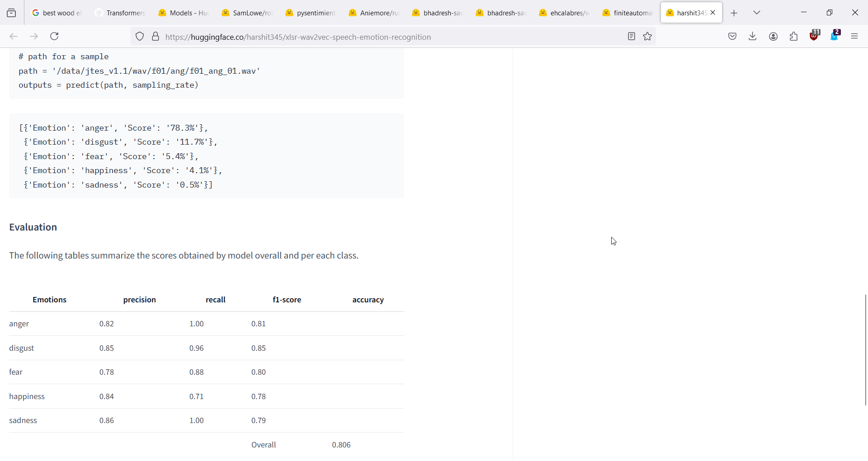This screenshot has width=868, height=461.
Task: Click the site security padlock icon
Action: (156, 37)
